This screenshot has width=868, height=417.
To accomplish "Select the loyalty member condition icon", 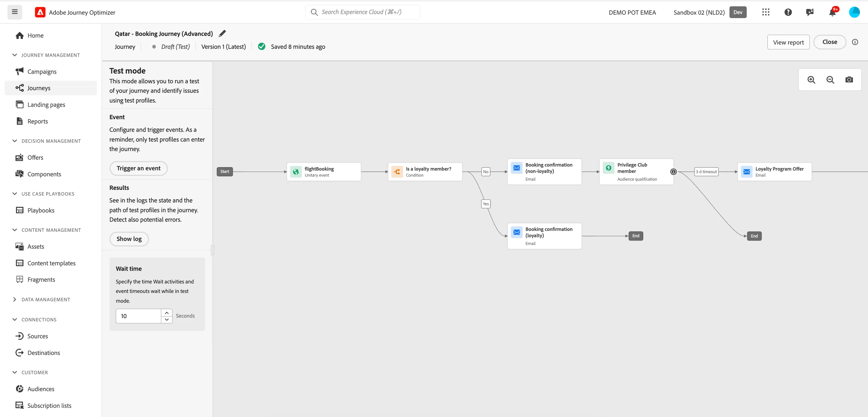I will click(397, 172).
